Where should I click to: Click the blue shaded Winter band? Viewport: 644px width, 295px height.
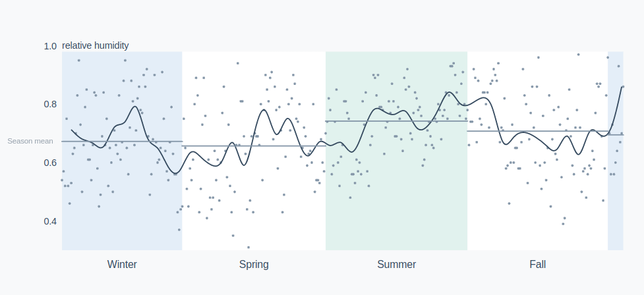[x=99, y=224]
